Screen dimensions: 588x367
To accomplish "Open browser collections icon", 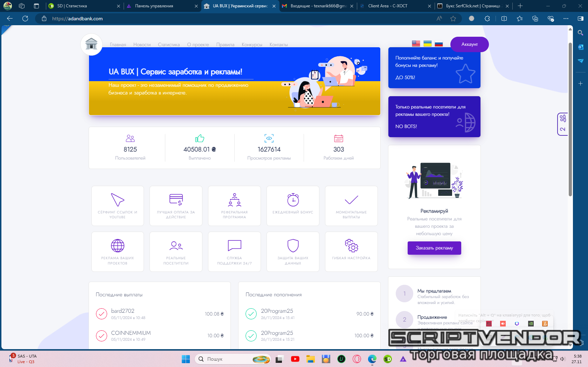I will tap(535, 19).
